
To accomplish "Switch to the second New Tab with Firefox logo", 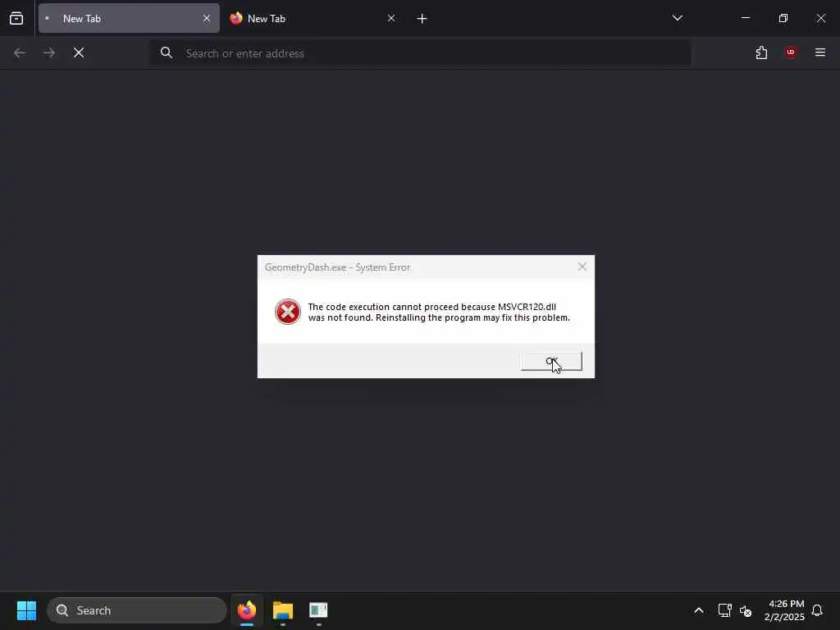I will (x=311, y=18).
